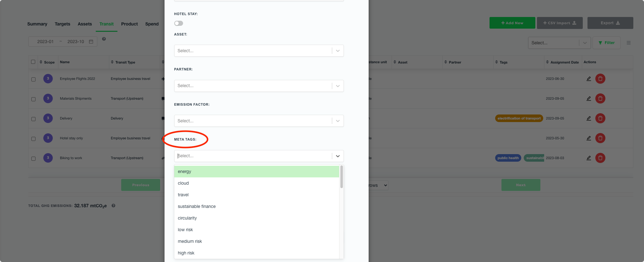644x262 pixels.
Task: Click help icon beside date range
Action: pos(104,39)
